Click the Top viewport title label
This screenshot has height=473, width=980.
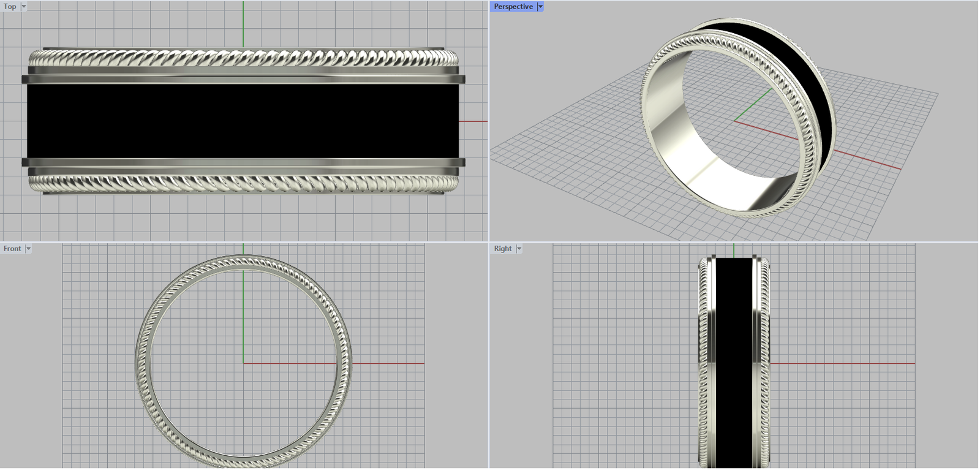pos(10,7)
